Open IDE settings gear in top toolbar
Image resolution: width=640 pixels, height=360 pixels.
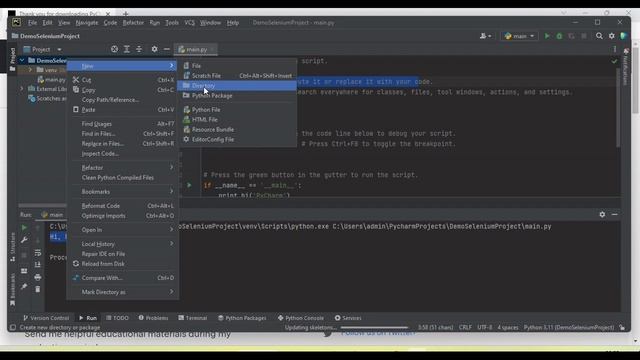(611, 36)
